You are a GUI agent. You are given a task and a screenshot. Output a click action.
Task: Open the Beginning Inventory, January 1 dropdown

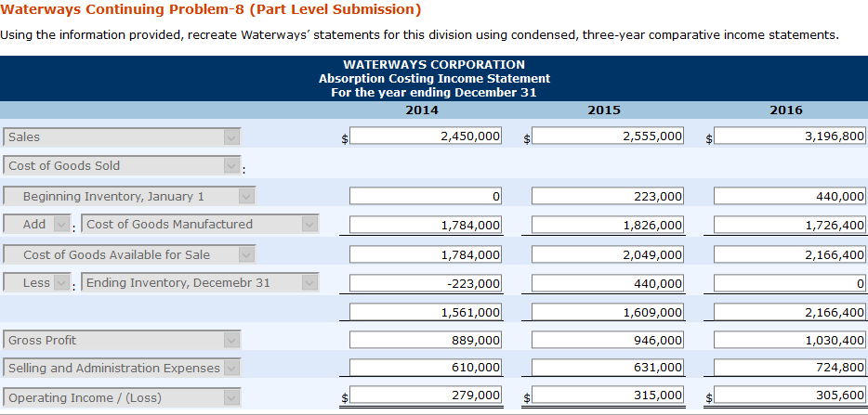coord(129,197)
